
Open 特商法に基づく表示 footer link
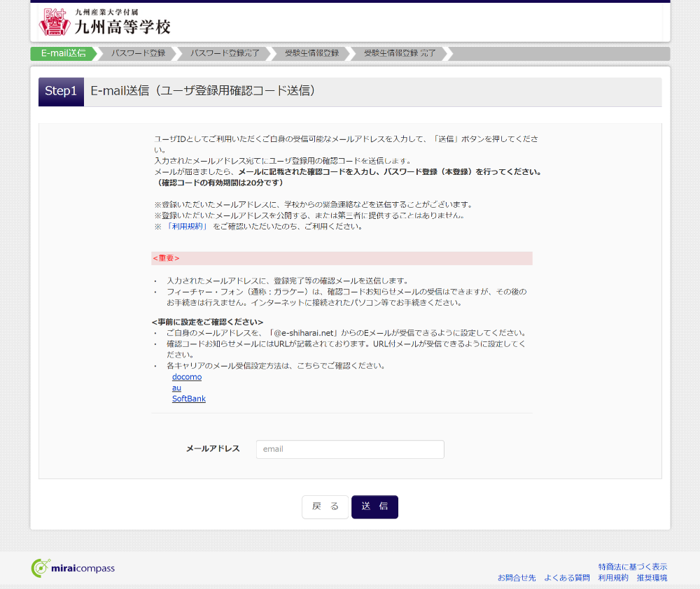pos(632,567)
